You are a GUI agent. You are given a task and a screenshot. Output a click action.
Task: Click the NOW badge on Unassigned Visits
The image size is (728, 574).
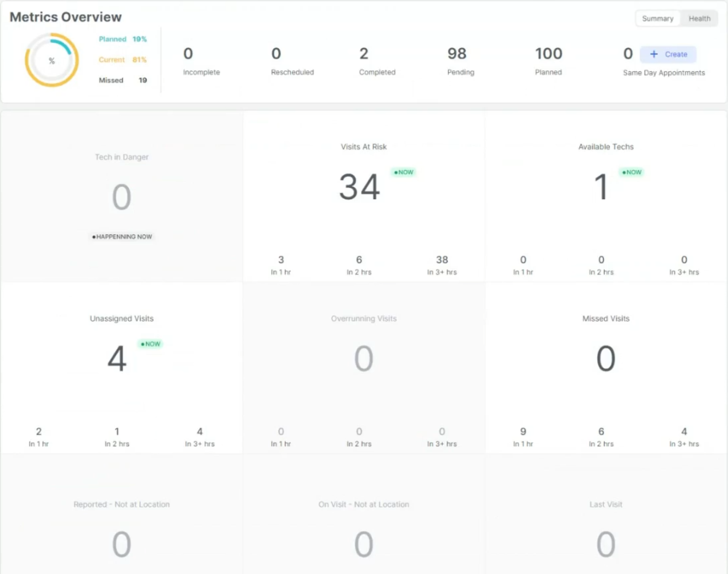[151, 344]
